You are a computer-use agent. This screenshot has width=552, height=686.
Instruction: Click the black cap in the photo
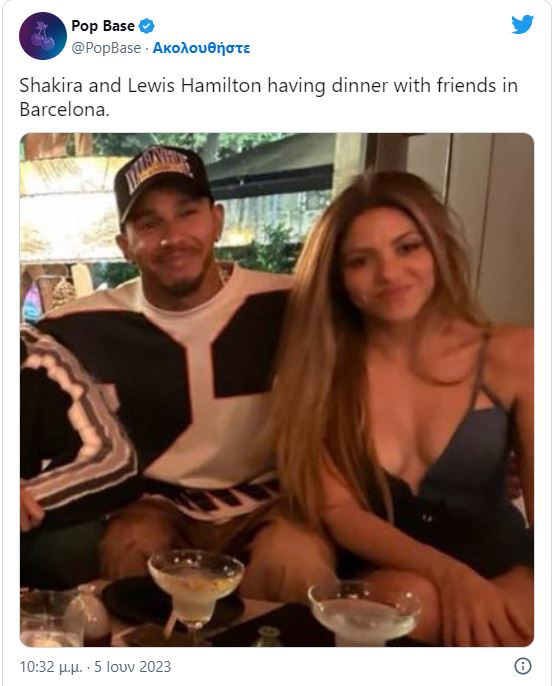[x=162, y=179]
